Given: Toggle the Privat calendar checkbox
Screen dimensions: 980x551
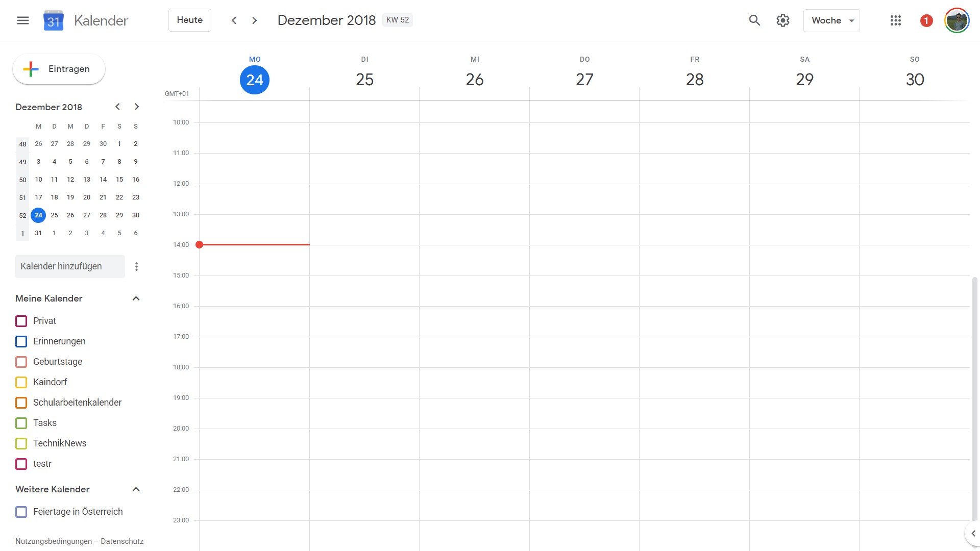Looking at the screenshot, I should (21, 321).
